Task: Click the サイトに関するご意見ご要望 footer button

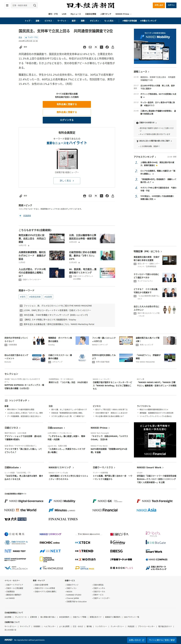Action: 162,640
